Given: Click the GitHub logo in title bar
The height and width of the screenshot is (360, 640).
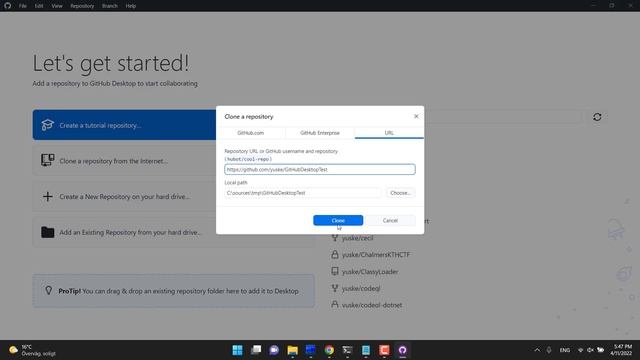Looking at the screenshot, I should pos(8,6).
